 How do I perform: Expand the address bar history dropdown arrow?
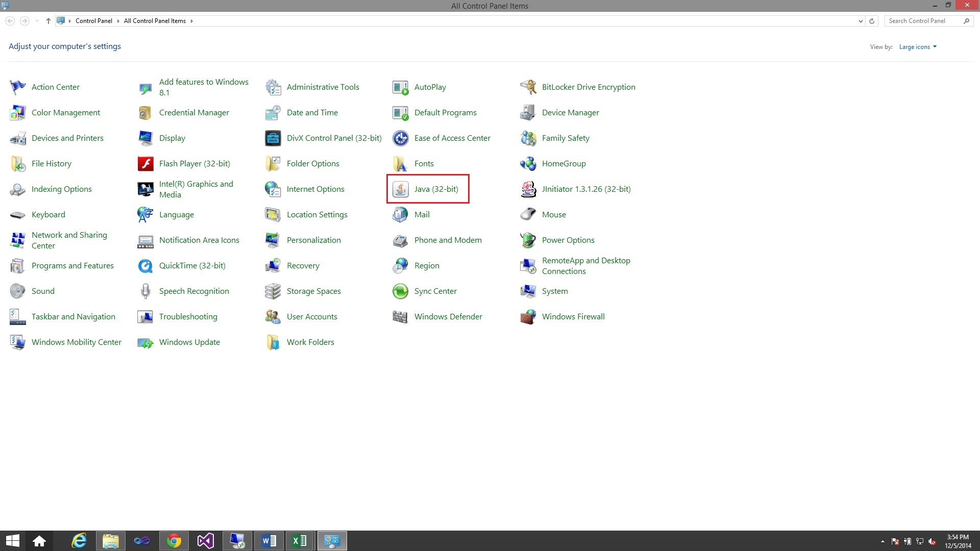pos(861,21)
